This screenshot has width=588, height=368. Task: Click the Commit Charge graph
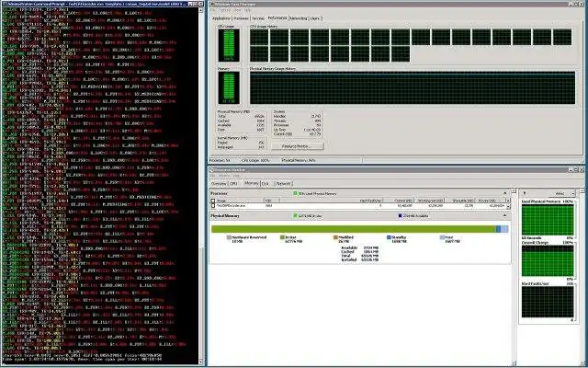pos(548,261)
